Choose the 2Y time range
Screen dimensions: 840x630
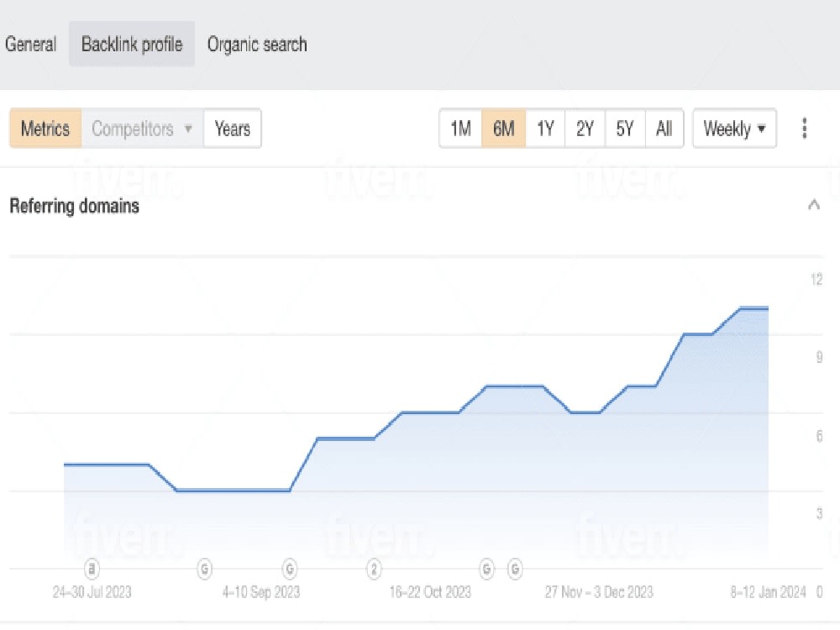(585, 129)
